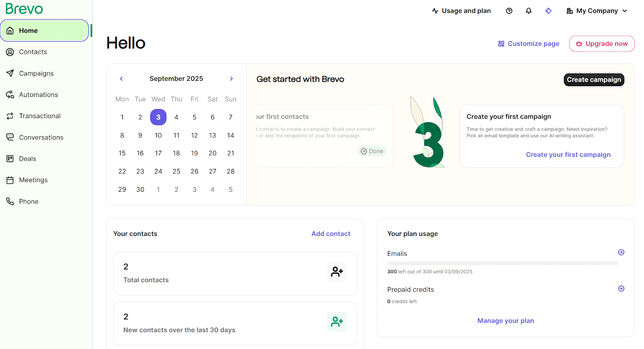
Task: Select September 17 on the calendar
Action: pyautogui.click(x=158, y=153)
